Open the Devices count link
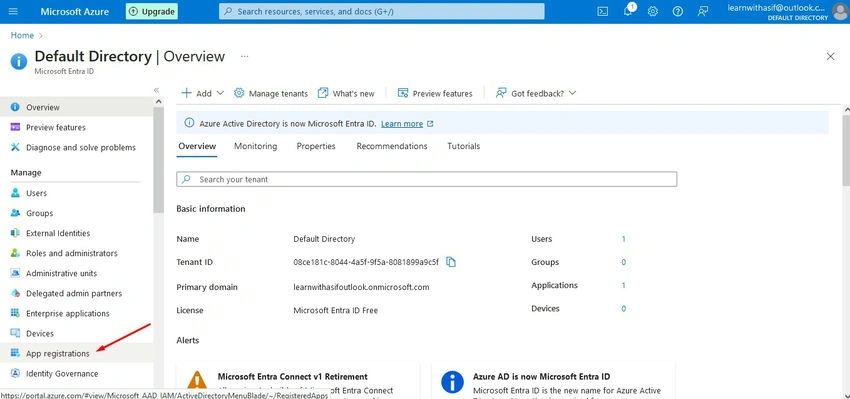 [x=623, y=308]
